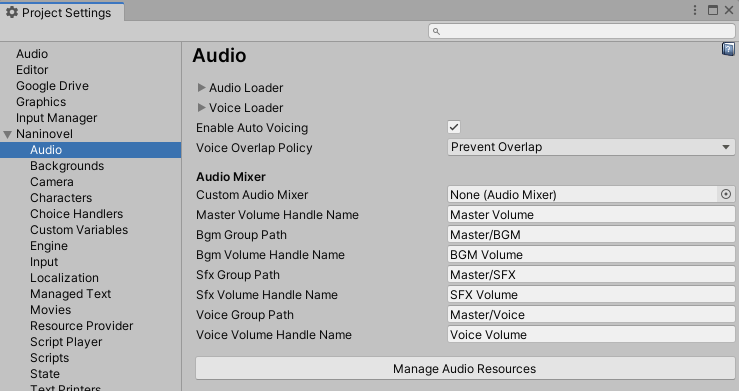Select Editor settings category
This screenshot has width=739, height=391.
coord(32,70)
